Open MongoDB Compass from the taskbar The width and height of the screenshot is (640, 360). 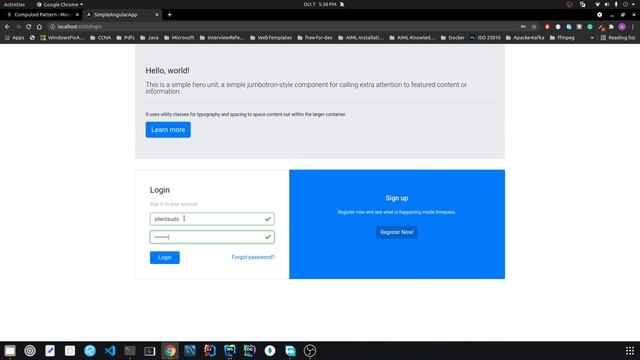click(270, 351)
